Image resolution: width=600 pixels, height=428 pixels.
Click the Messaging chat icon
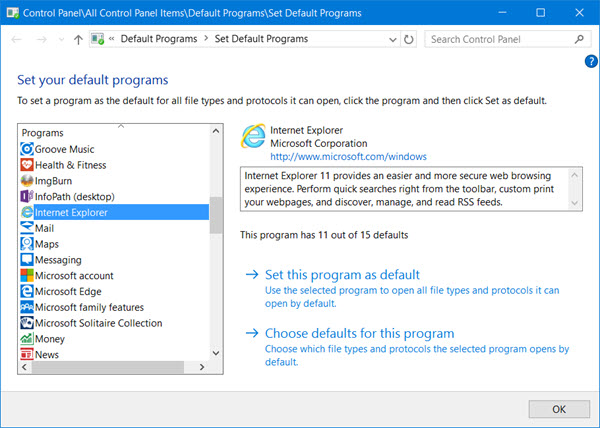click(27, 260)
